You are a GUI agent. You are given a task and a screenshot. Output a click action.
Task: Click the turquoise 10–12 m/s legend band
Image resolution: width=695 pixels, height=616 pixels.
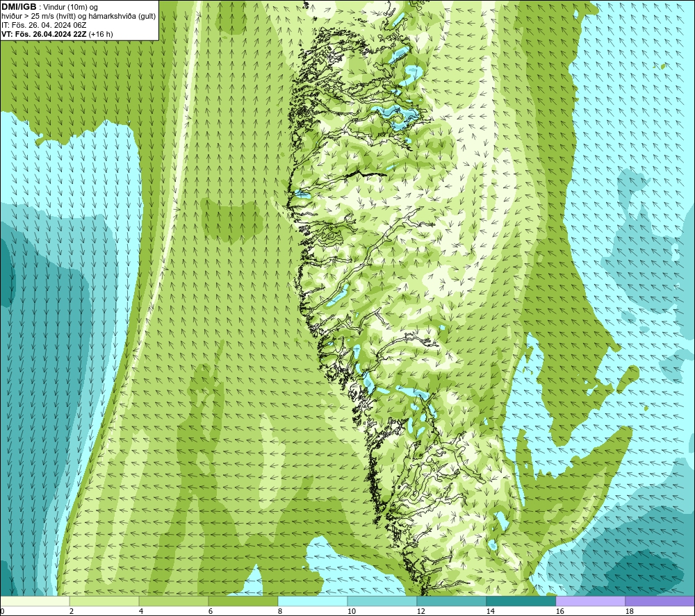pyautogui.click(x=382, y=601)
